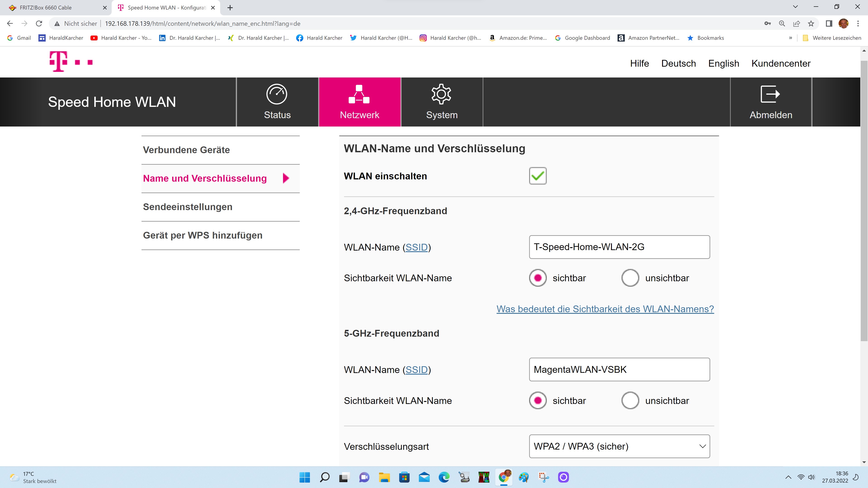Viewport: 868px width, 488px height.
Task: Open Chrome tab search dropdown arrow
Action: click(x=795, y=7)
